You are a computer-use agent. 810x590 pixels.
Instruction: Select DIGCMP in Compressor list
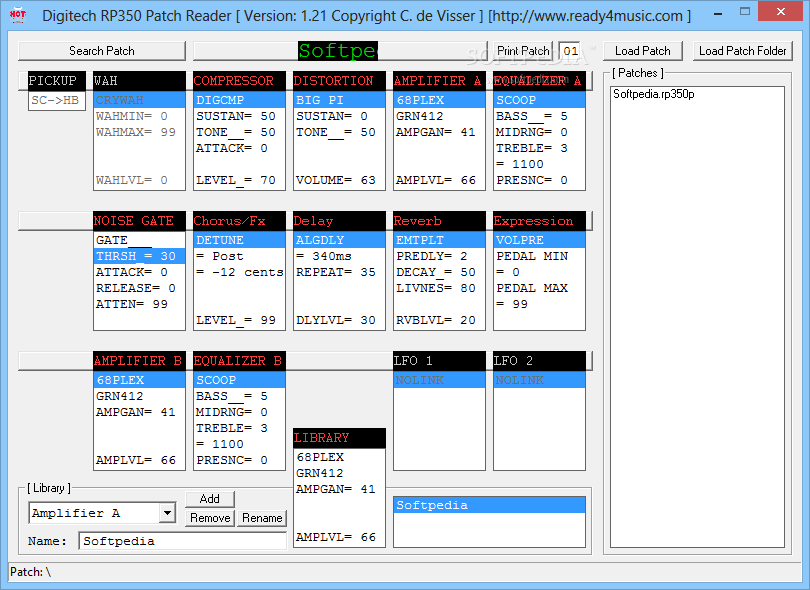point(239,100)
